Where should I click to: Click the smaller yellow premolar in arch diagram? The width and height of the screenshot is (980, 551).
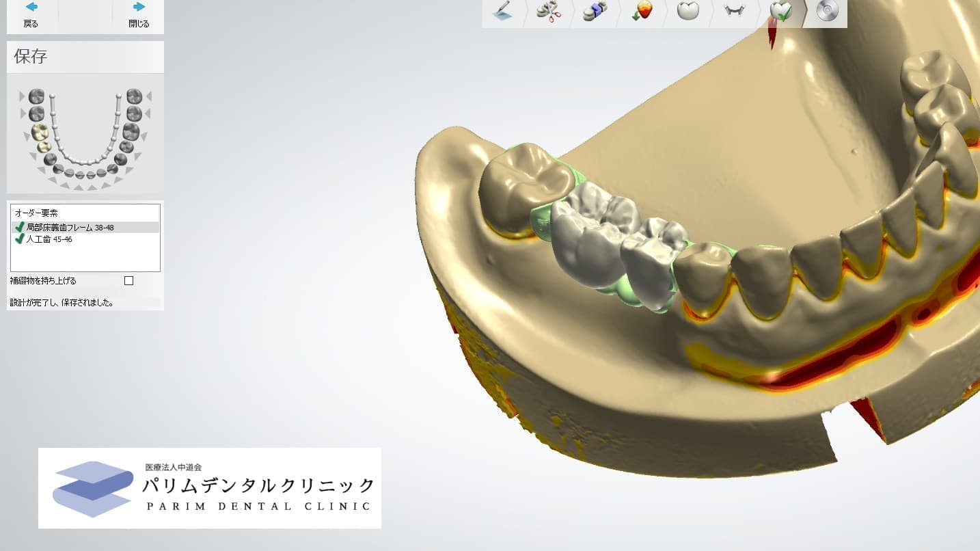click(44, 146)
